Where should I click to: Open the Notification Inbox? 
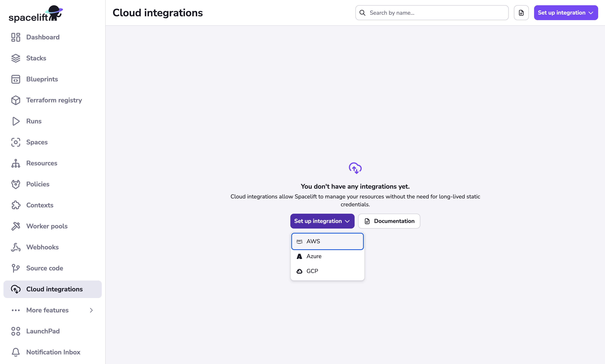coord(53,352)
